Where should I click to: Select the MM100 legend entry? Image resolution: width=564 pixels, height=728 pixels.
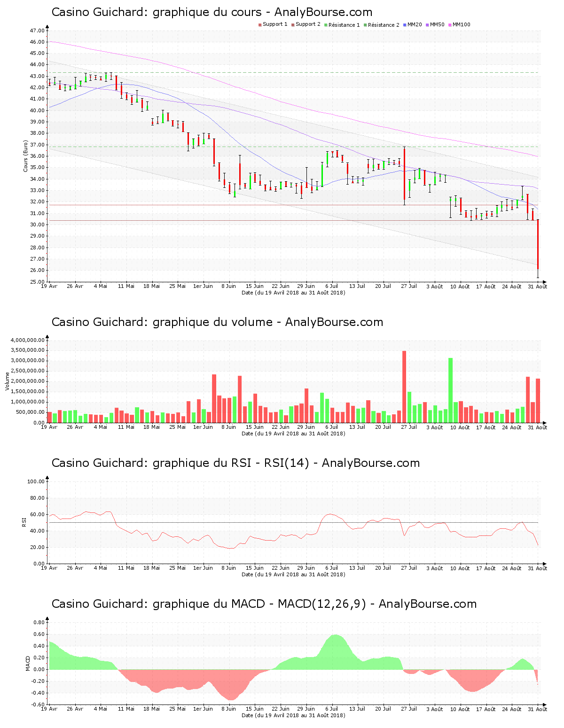coord(459,24)
